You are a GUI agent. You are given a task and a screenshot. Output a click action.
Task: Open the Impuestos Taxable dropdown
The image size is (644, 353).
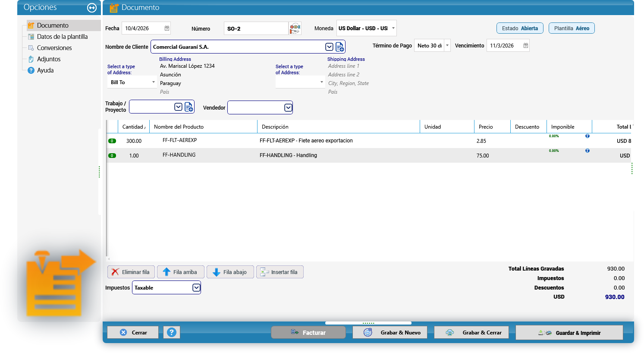196,287
